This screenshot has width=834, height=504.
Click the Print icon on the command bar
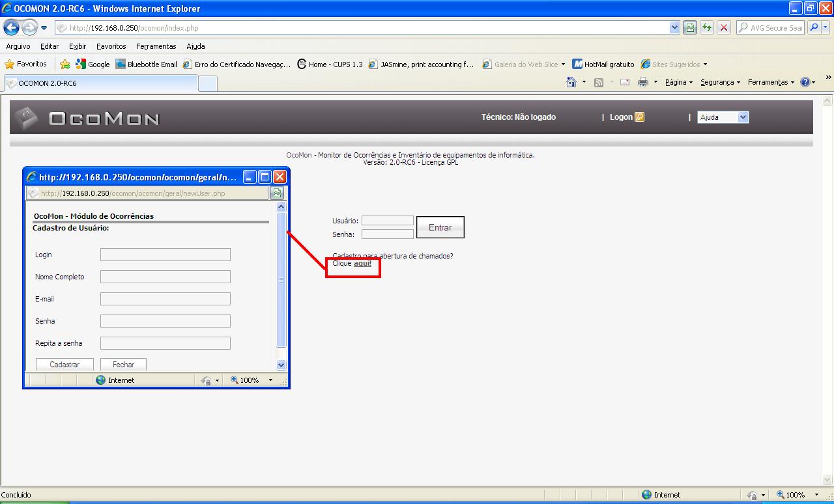pyautogui.click(x=641, y=82)
